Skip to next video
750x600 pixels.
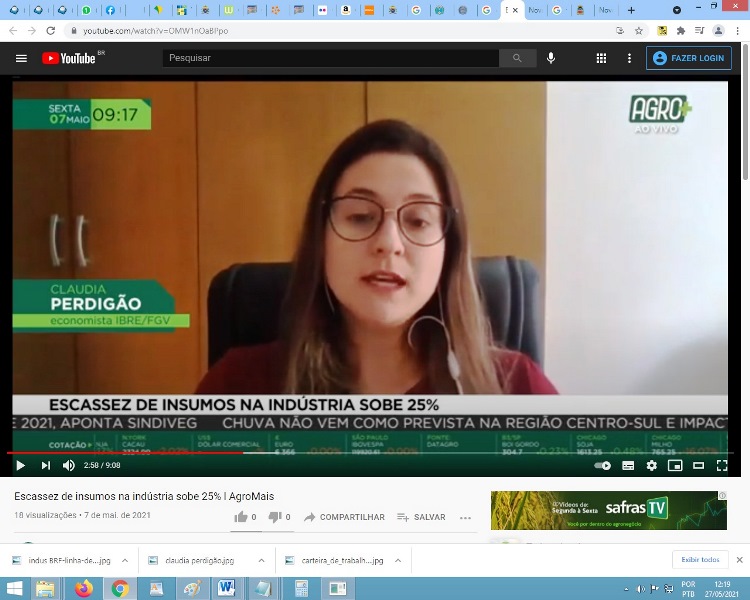tap(45, 465)
